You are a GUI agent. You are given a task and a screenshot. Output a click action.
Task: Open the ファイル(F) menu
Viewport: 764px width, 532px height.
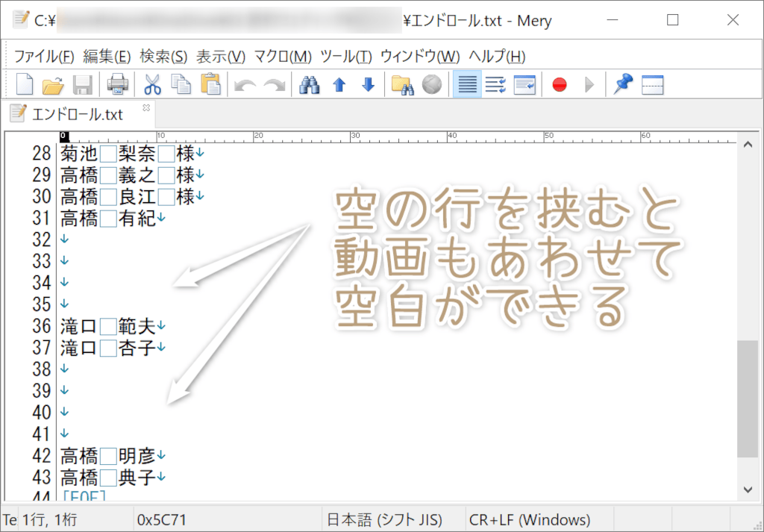pos(44,56)
